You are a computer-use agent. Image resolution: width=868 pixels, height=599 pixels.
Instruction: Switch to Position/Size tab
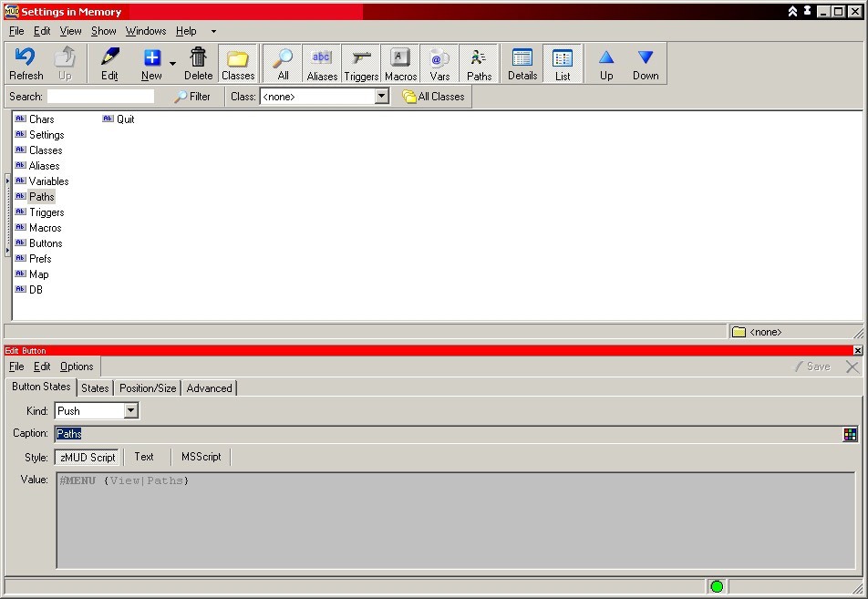[x=148, y=388]
